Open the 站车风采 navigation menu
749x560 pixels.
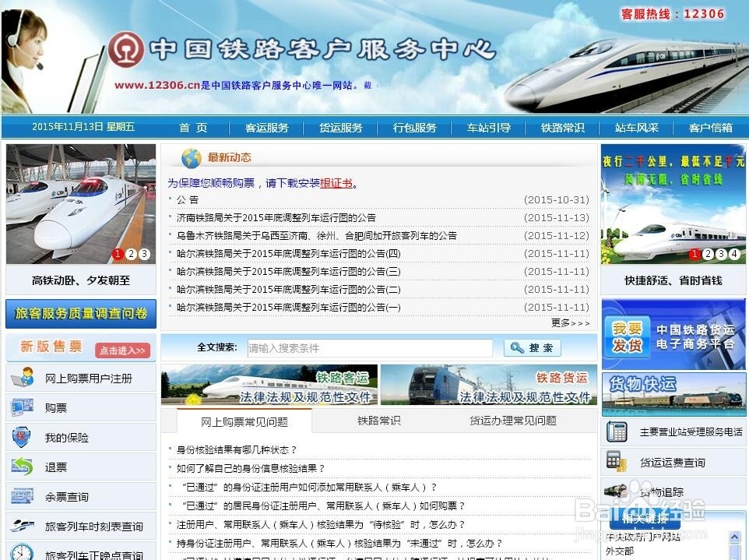click(x=637, y=128)
